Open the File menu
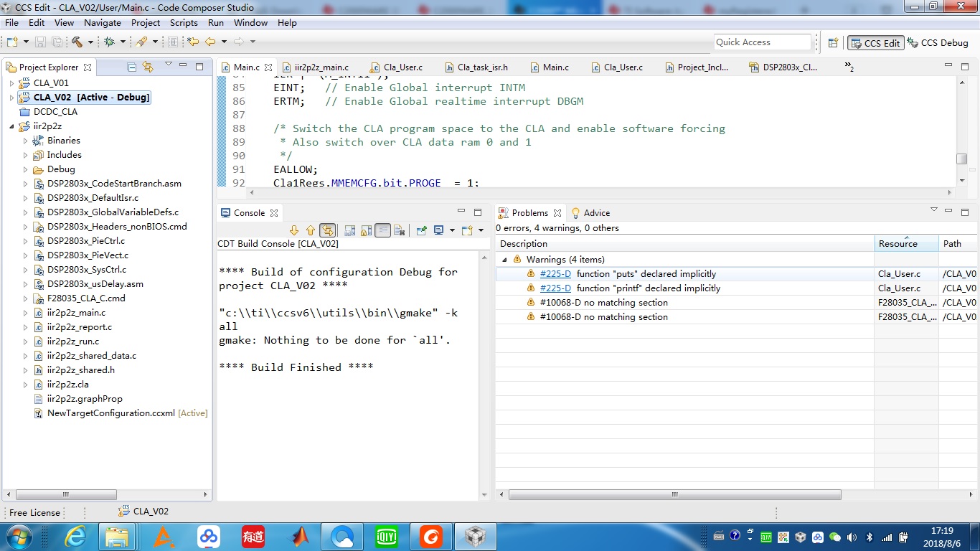Viewport: 980px width, 551px height. [x=11, y=23]
